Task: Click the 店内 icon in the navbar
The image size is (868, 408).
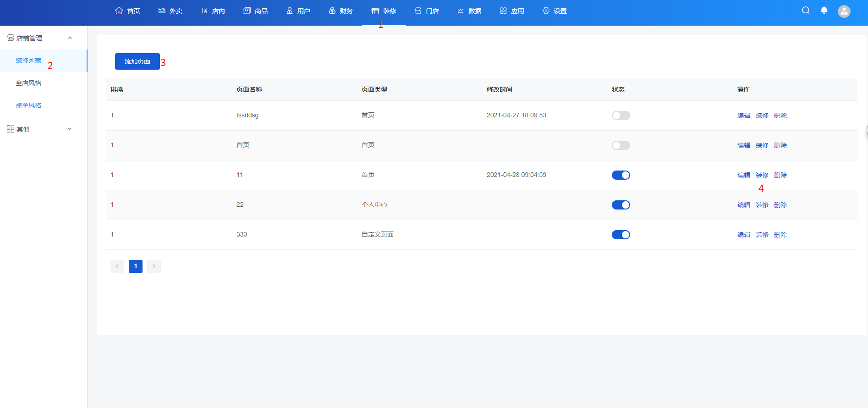Action: coord(205,11)
